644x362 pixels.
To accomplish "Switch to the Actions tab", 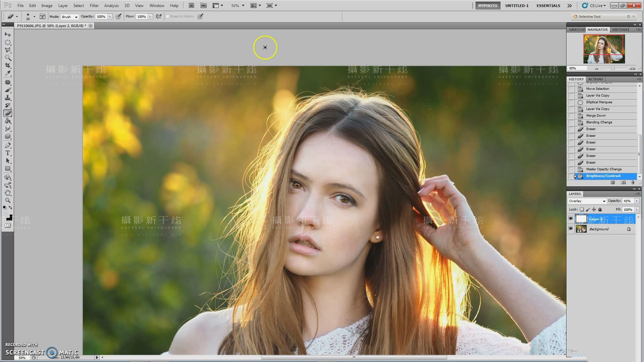I will click(595, 79).
